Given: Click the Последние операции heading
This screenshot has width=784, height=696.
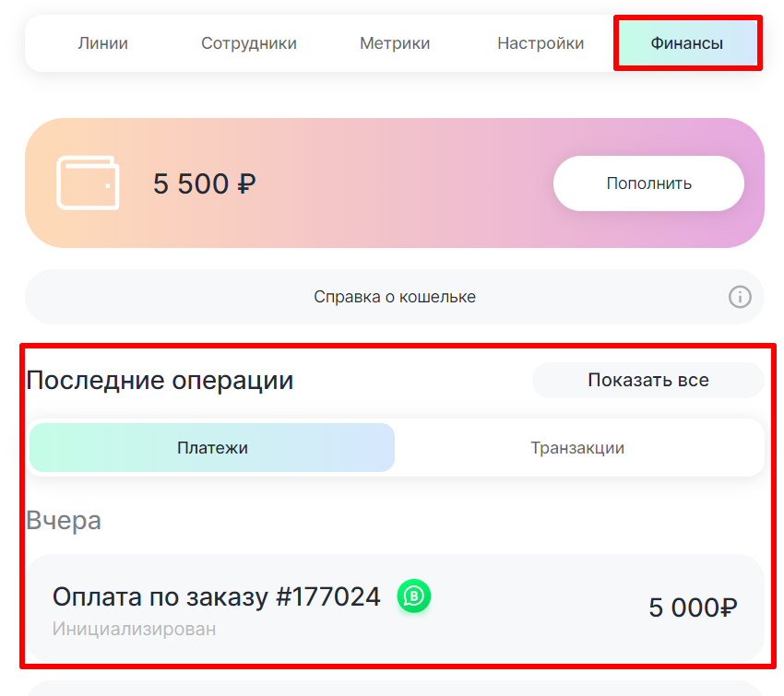Looking at the screenshot, I should click(160, 380).
